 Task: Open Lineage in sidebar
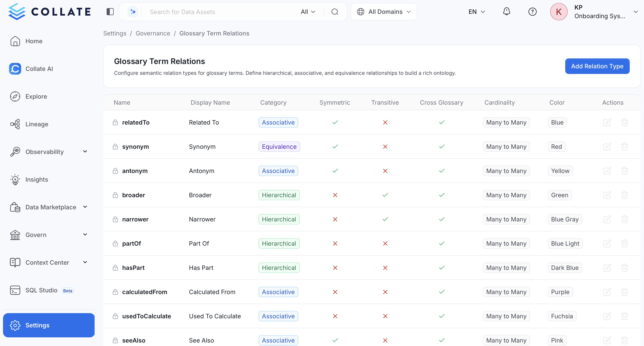click(49, 124)
